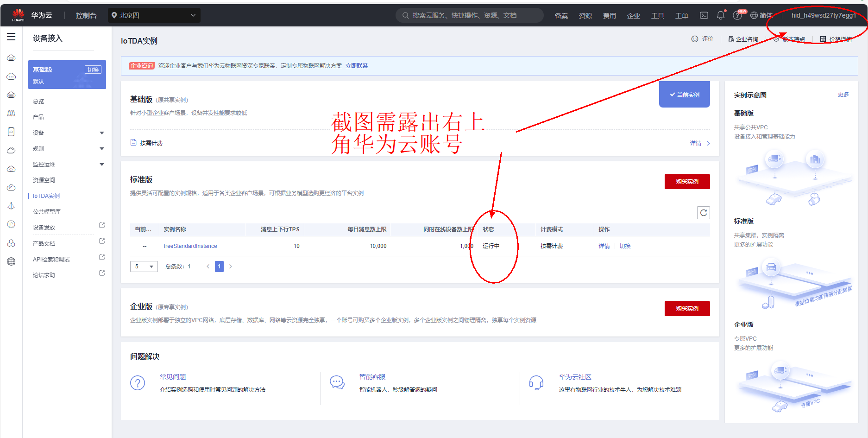
Task: Open the 备案 top menu
Action: pos(561,16)
